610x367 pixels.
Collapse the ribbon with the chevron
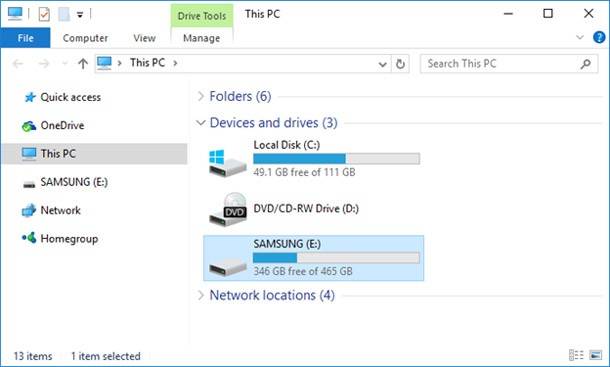coord(580,37)
